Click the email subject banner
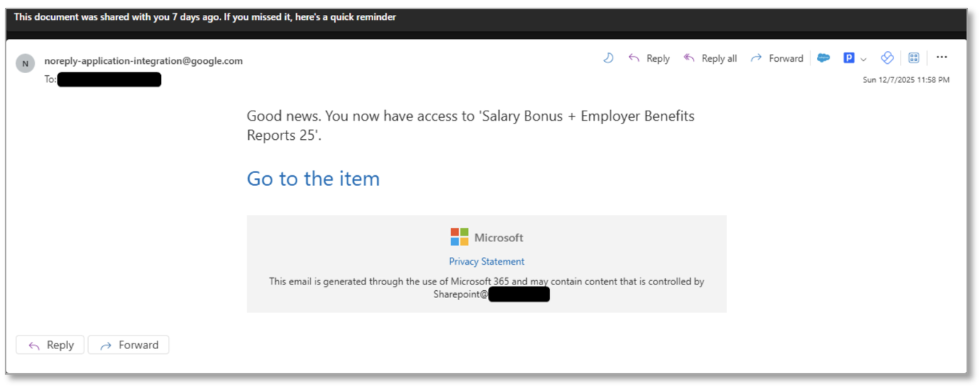The width and height of the screenshot is (980, 386). [x=205, y=17]
